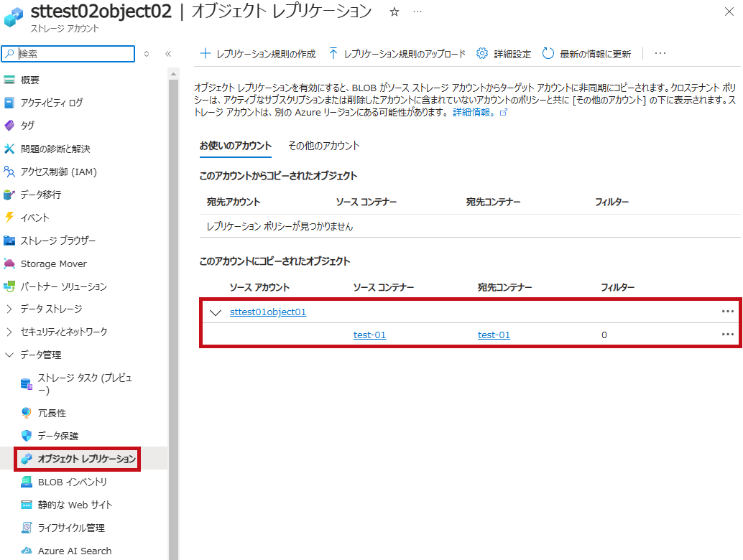This screenshot has height=560, width=743.
Task: Open ellipsis menu for test-01 rule row
Action: 727,335
